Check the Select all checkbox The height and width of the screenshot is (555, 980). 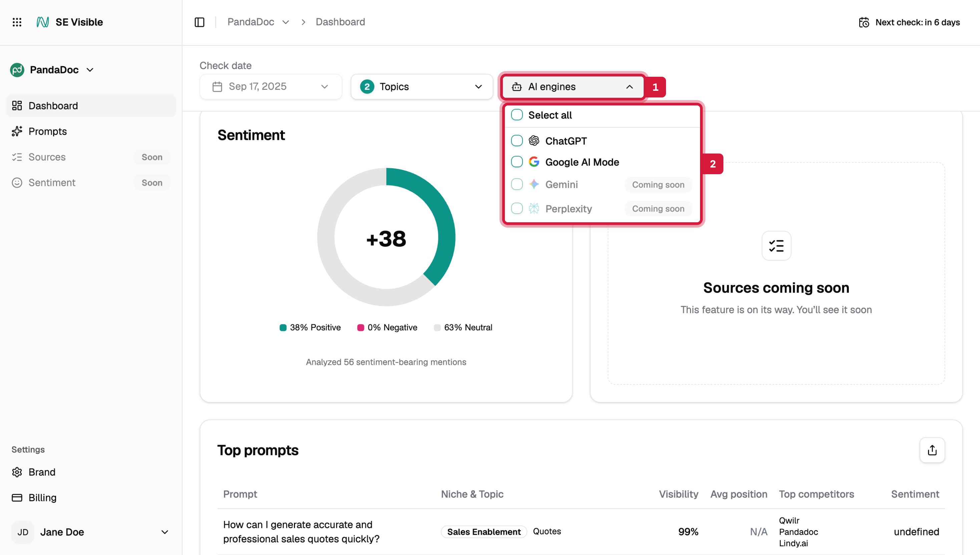pyautogui.click(x=517, y=115)
